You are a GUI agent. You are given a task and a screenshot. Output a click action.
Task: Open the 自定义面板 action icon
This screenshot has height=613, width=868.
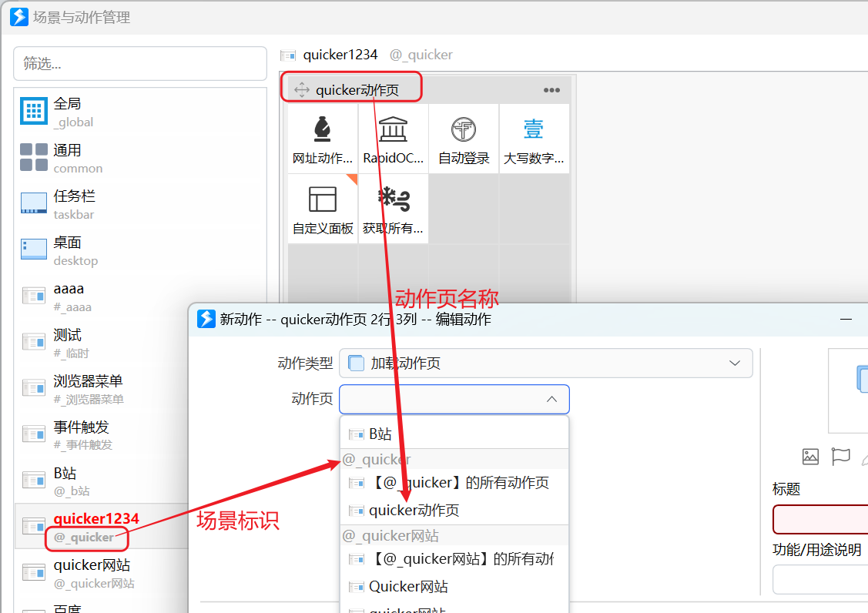coord(323,199)
